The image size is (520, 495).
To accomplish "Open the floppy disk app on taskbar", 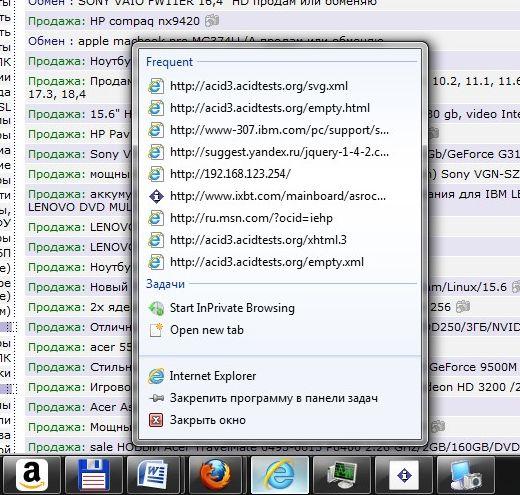I will coord(94,475).
